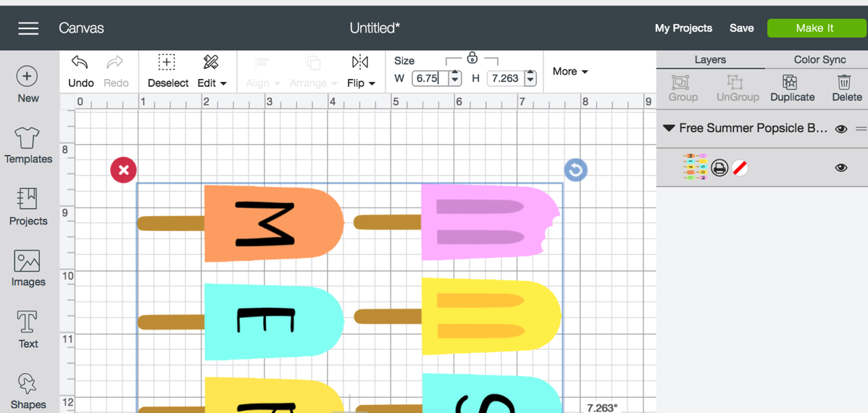The image size is (868, 413).
Task: Switch to the Color Sync tab
Action: [x=819, y=60]
